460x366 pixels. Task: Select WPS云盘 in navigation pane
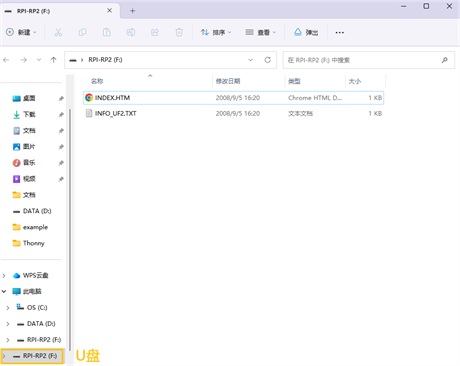[x=35, y=275]
